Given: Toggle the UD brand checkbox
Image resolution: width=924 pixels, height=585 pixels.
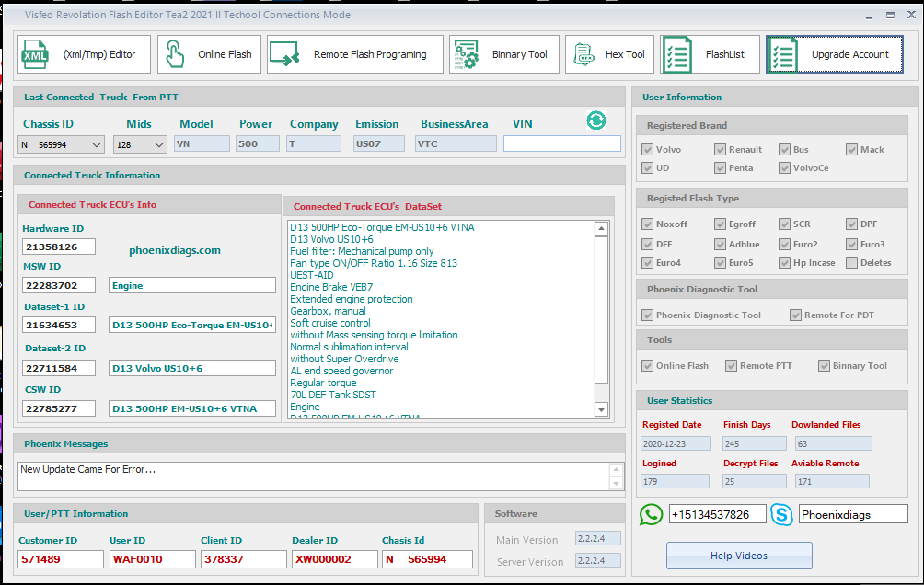Looking at the screenshot, I should [x=648, y=168].
